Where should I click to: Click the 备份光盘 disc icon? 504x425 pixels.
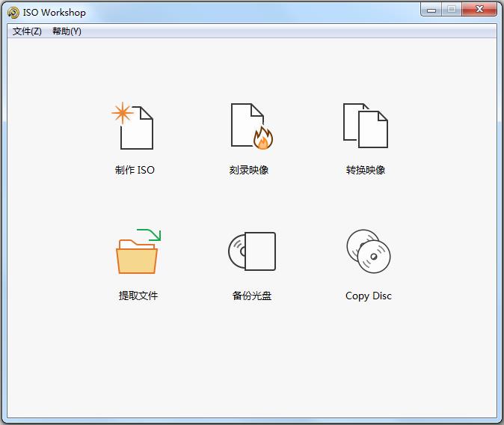252,251
